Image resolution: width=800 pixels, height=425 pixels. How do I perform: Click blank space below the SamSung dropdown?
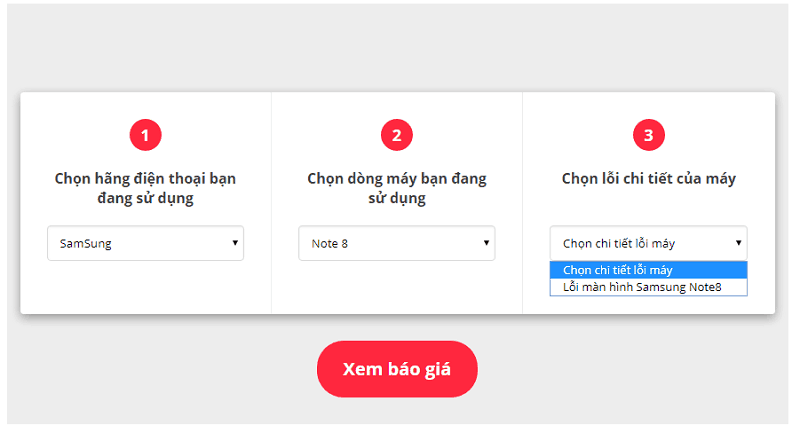tap(145, 288)
